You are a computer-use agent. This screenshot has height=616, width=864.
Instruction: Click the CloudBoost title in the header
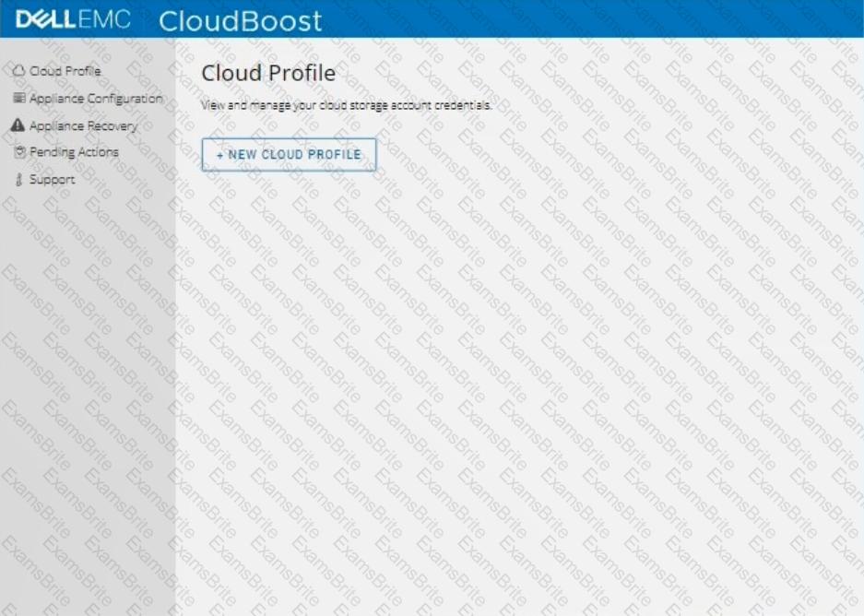241,20
